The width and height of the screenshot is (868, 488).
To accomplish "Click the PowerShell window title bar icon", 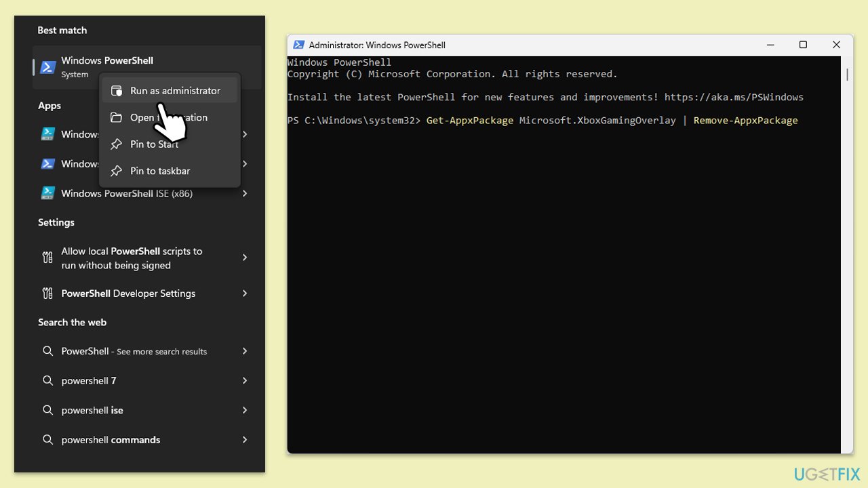I will (x=298, y=45).
